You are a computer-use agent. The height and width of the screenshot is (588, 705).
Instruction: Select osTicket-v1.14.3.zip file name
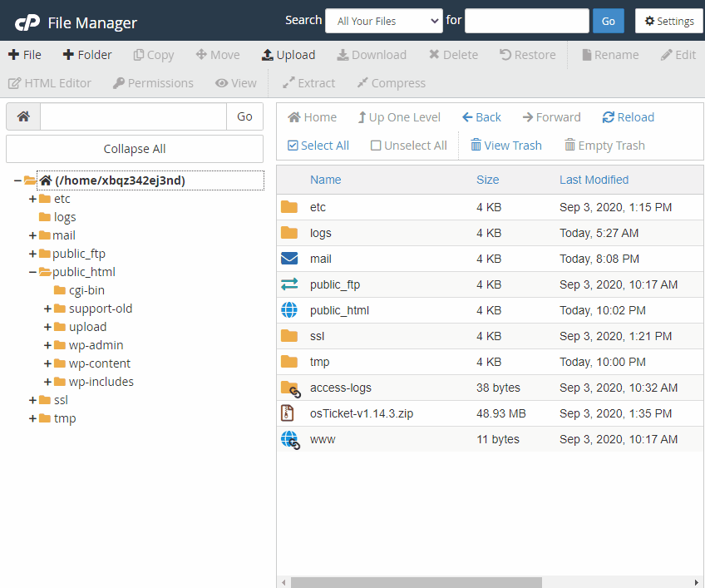[x=361, y=413]
